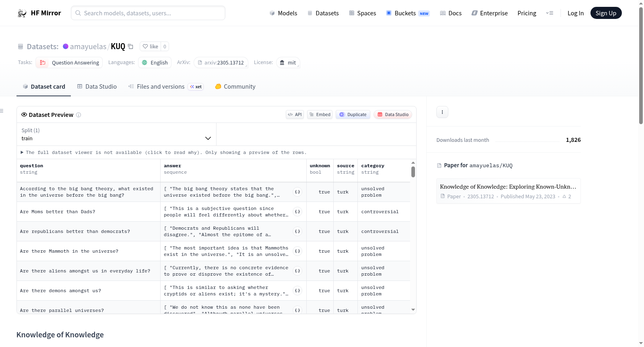Expand answer JSON for big bang row
This screenshot has width=644, height=347.
pos(297,192)
